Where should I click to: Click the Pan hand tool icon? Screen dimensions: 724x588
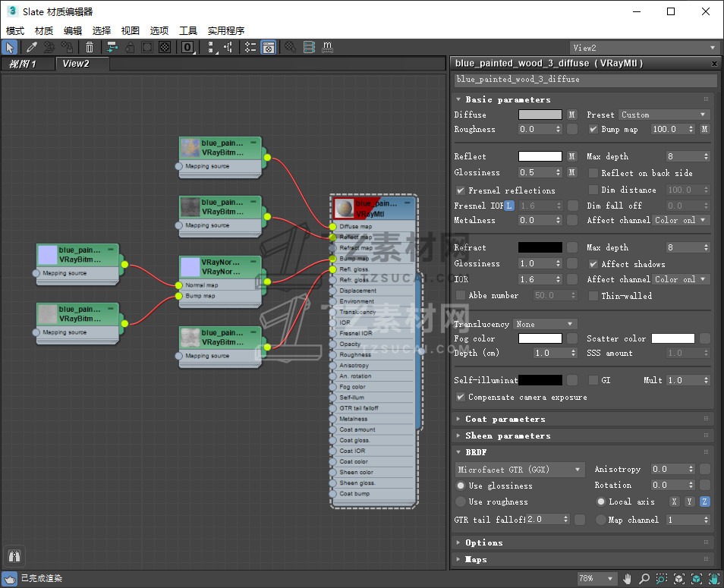point(628,579)
